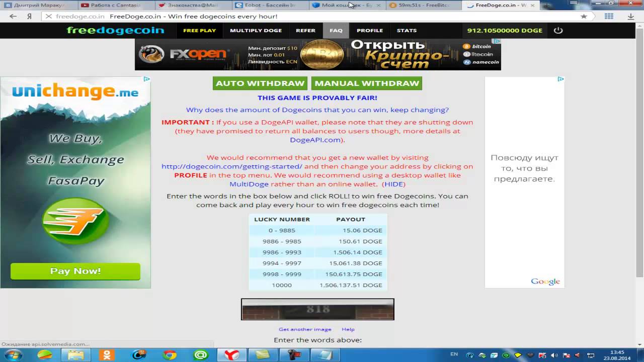Bookmark page with the star icon
This screenshot has height=362, width=644.
point(584,16)
